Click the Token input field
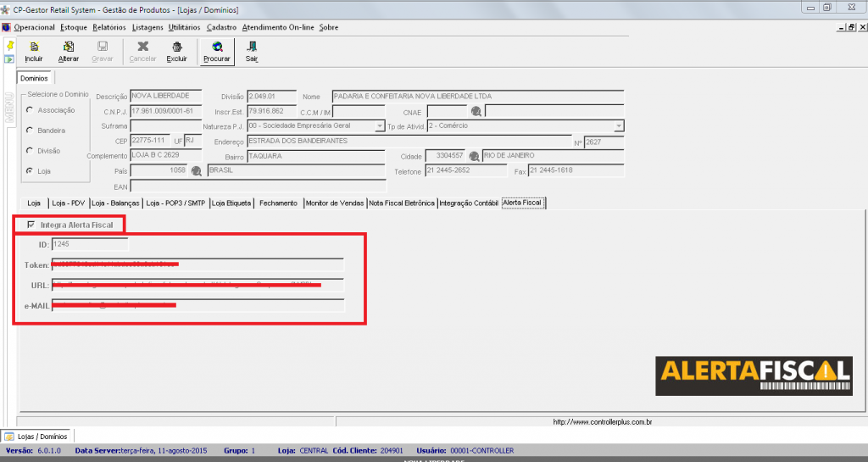Image resolution: width=868 pixels, height=462 pixels. click(198, 264)
